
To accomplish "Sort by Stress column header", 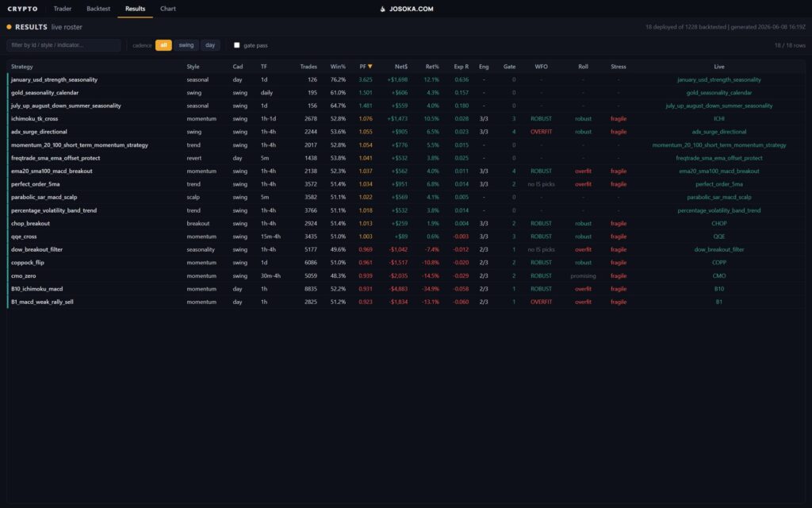I will [x=619, y=67].
